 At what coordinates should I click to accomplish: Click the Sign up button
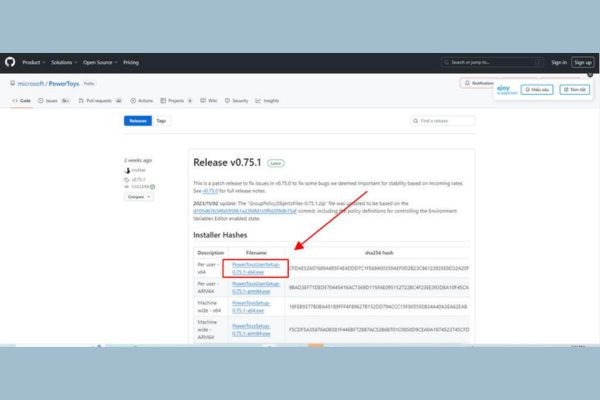(x=582, y=62)
